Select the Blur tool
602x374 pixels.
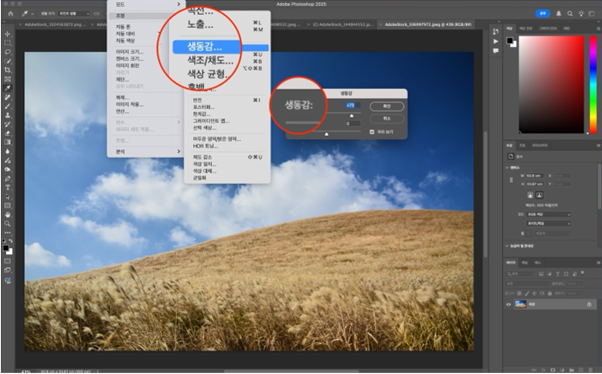point(7,151)
